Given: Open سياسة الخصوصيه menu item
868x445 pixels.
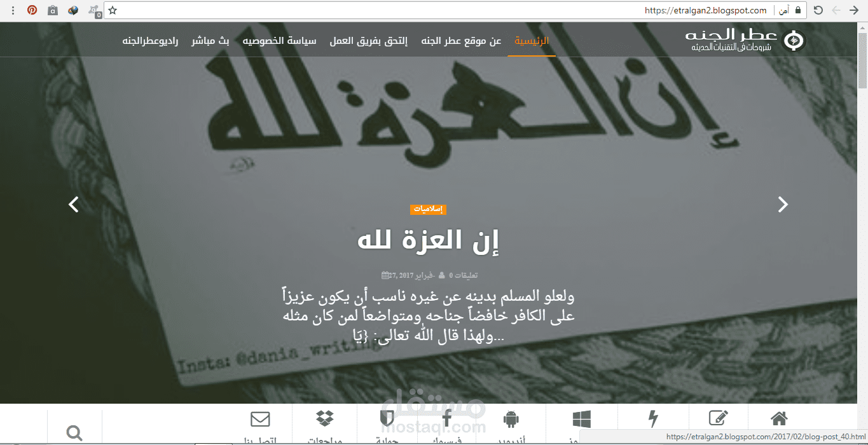Looking at the screenshot, I should click(279, 41).
